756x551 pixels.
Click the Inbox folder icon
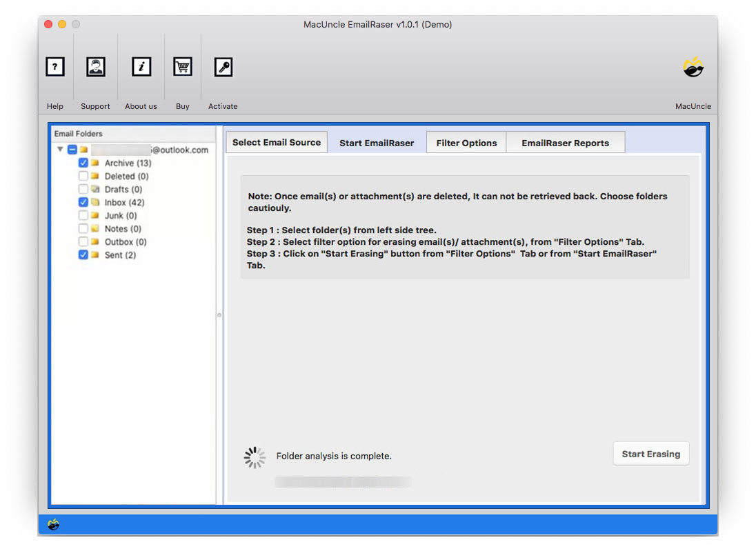pyautogui.click(x=95, y=202)
